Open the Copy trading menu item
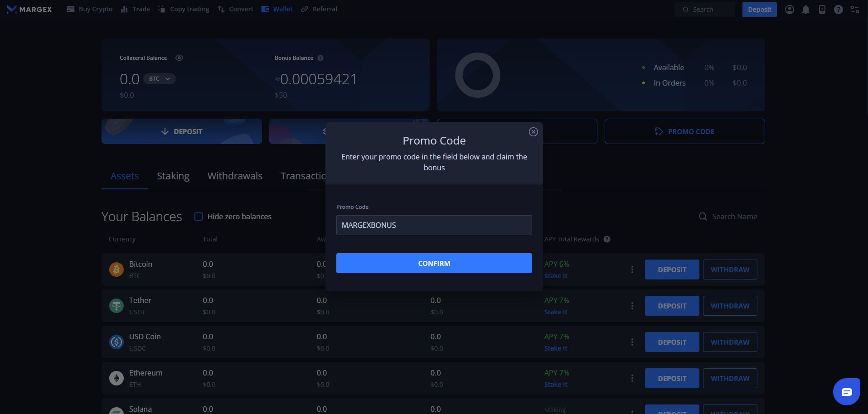The width and height of the screenshot is (868, 414). click(x=184, y=9)
